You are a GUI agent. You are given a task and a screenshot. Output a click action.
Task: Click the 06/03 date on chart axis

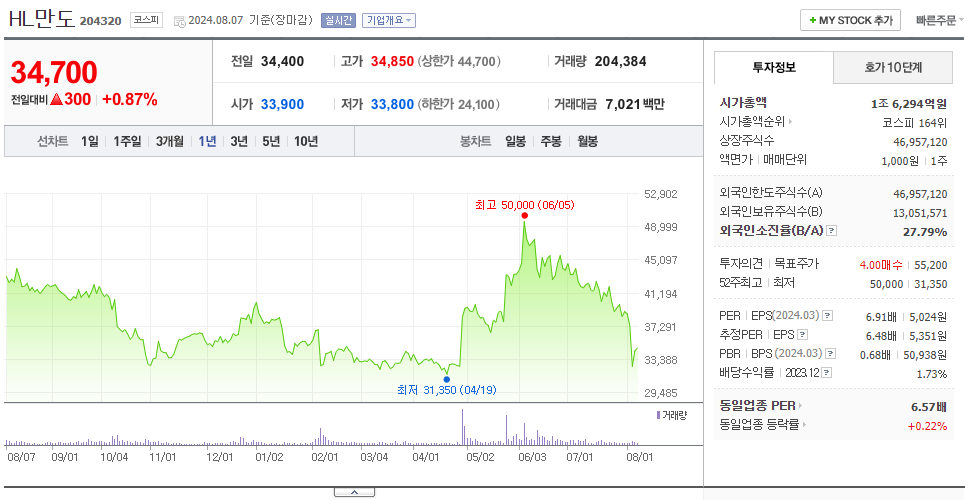(532, 457)
